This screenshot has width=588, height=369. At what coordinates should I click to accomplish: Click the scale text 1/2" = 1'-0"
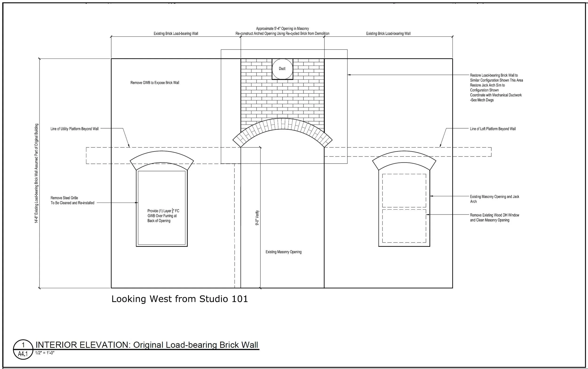coord(45,353)
